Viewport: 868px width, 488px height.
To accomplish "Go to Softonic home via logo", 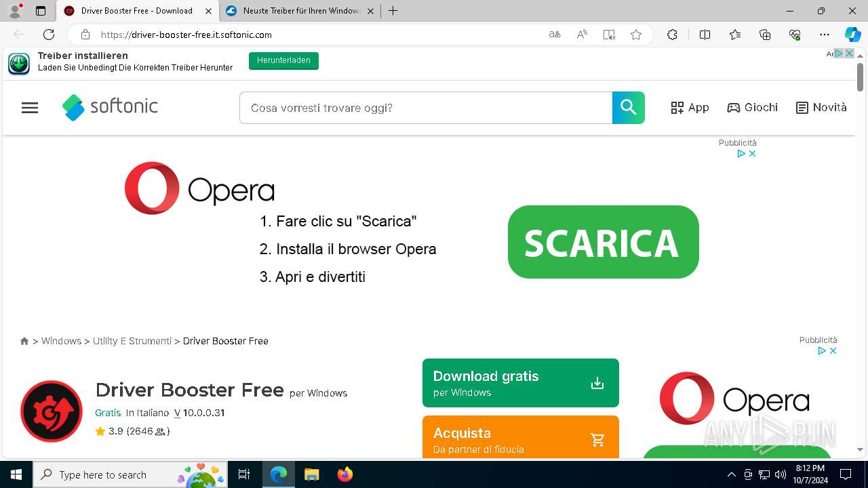I will (x=110, y=107).
